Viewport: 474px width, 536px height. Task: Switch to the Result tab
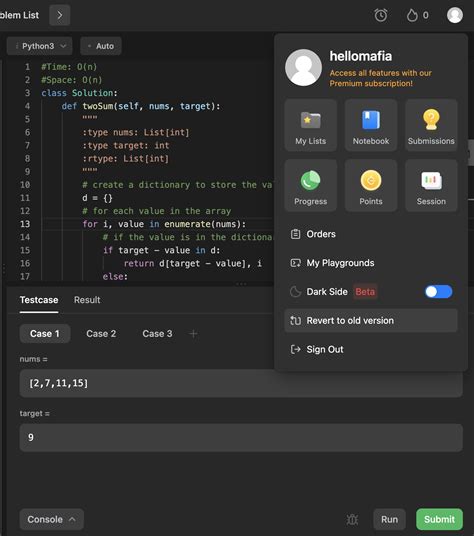87,300
